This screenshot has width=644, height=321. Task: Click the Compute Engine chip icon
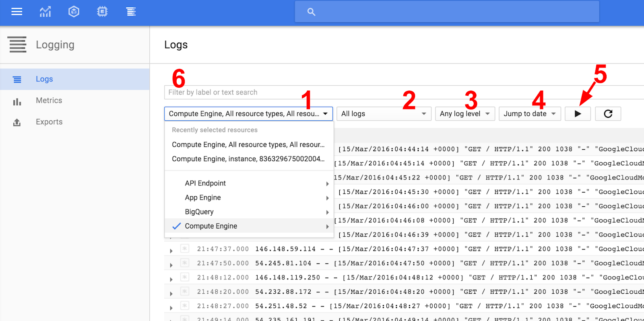(x=102, y=12)
